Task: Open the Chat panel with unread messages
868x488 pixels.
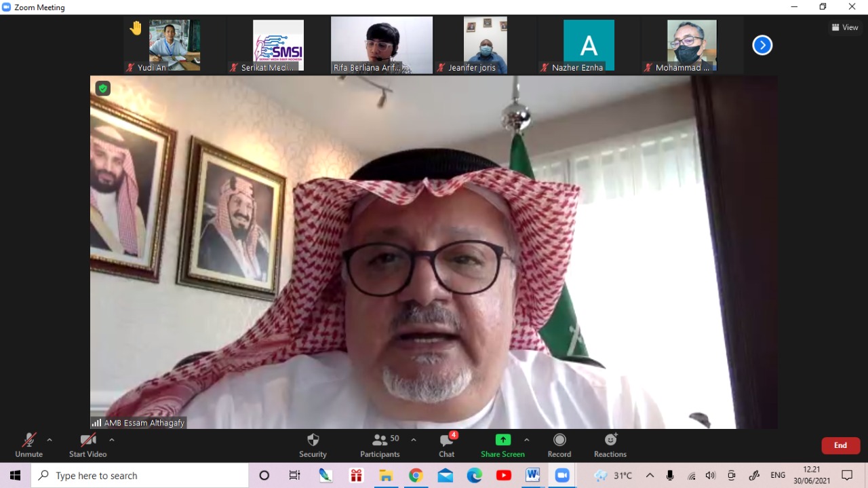Action: 446,445
